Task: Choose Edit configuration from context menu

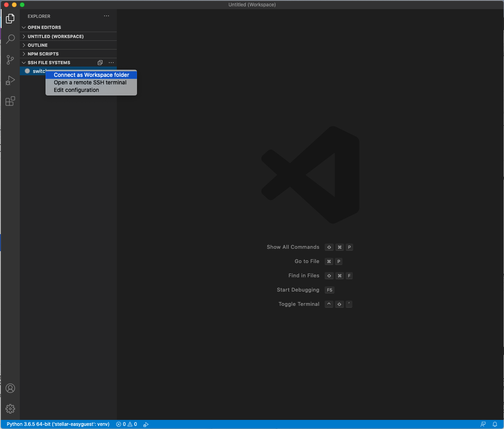Action: pyautogui.click(x=76, y=90)
